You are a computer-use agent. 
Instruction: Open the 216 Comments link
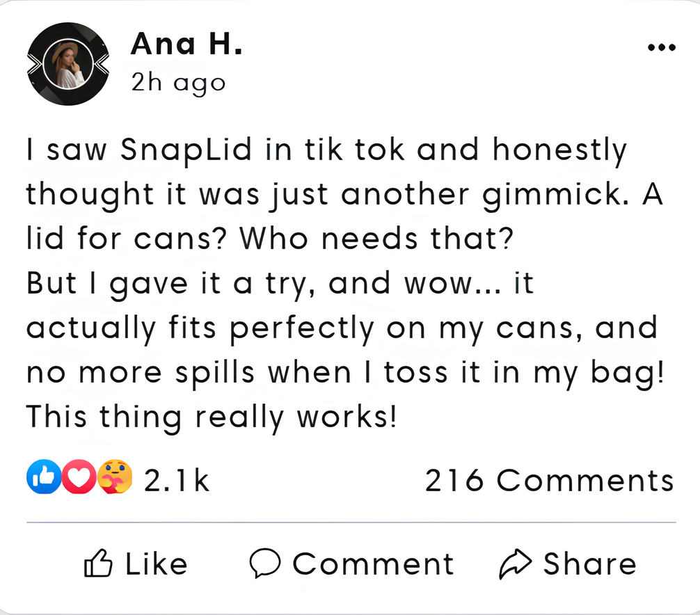[x=549, y=480]
